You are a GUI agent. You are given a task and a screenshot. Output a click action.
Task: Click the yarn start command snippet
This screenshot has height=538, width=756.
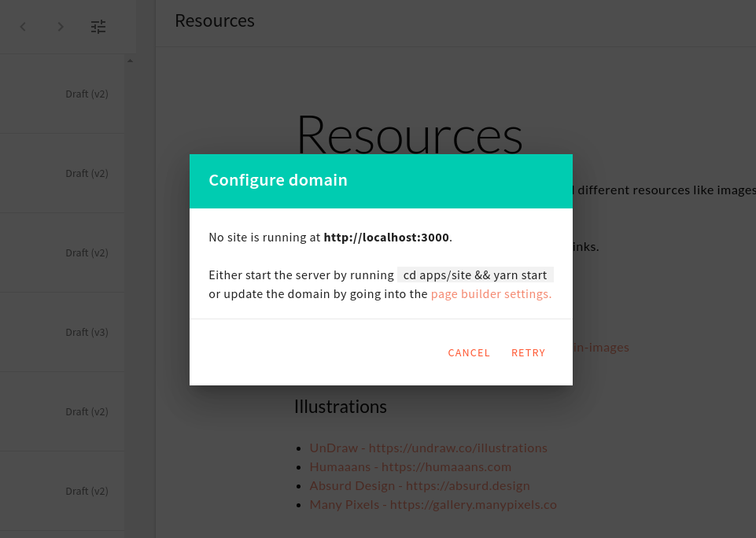point(475,275)
